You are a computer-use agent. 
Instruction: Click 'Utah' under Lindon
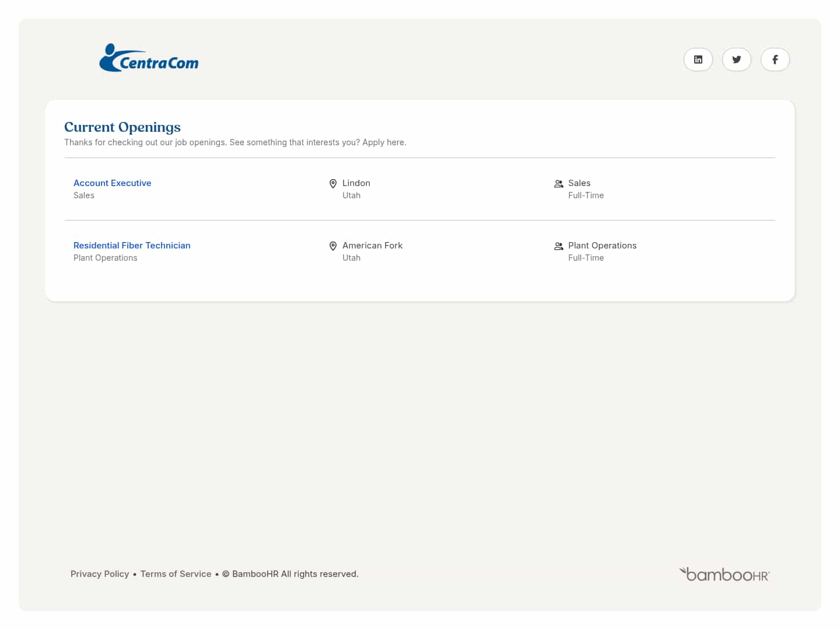coord(352,195)
